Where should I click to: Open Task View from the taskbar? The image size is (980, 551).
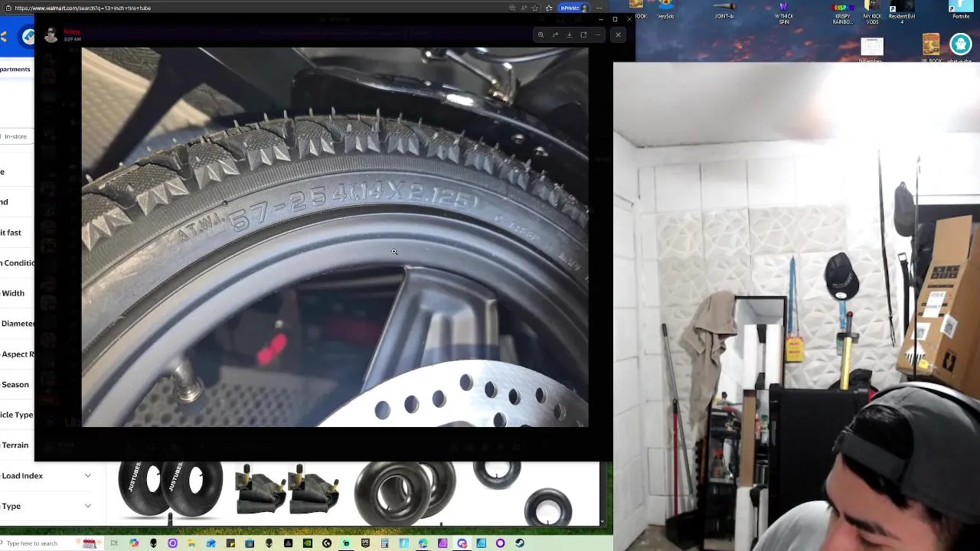(x=114, y=543)
